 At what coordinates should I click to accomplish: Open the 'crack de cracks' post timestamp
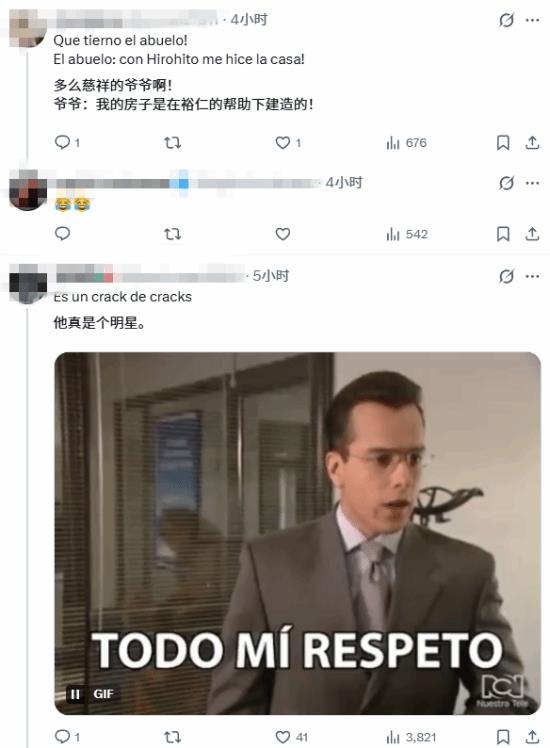pos(270,276)
